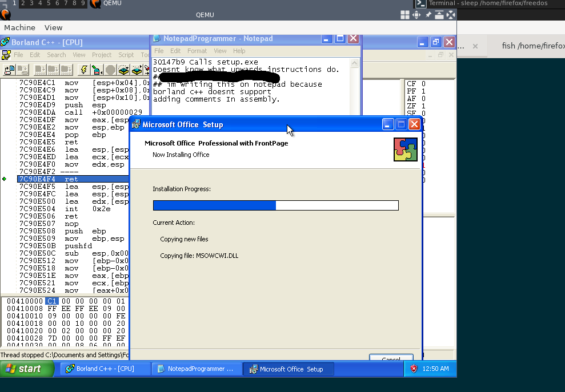The width and height of the screenshot is (565, 392).
Task: Click the QEMU logo in the top panel
Action: click(x=95, y=3)
